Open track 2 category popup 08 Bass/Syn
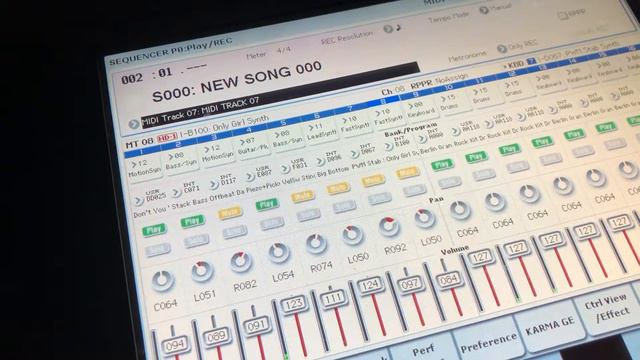 [181, 160]
